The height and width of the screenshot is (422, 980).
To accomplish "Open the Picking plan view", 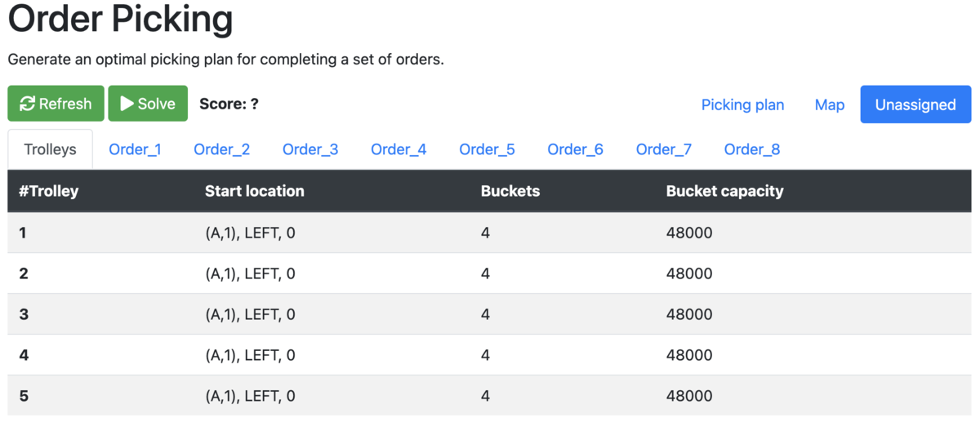I will pyautogui.click(x=742, y=104).
